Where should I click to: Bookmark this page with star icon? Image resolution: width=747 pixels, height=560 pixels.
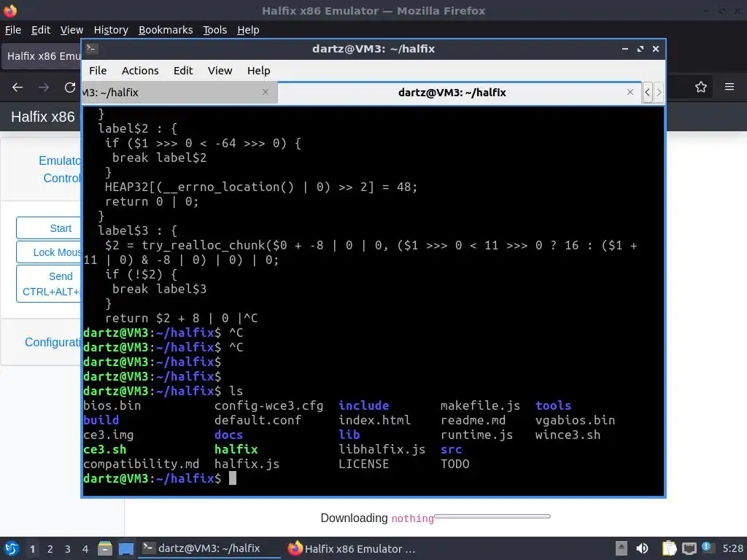pyautogui.click(x=700, y=87)
